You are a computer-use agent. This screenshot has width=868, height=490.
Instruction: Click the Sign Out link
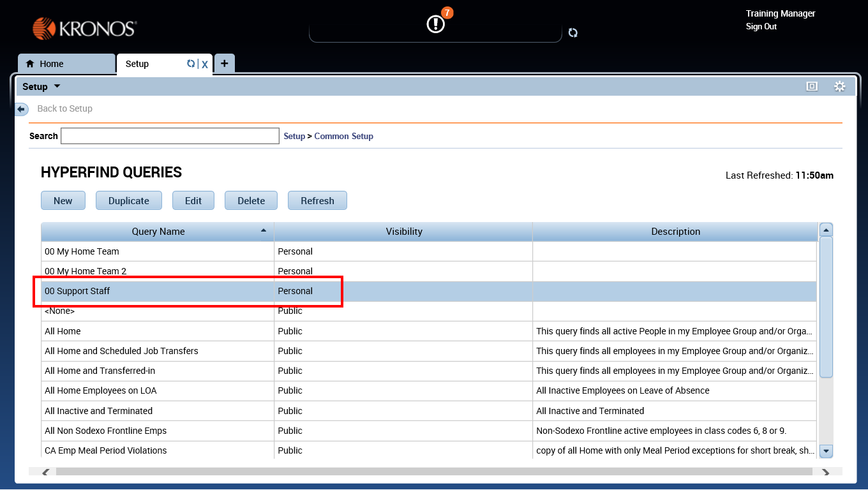pos(761,27)
